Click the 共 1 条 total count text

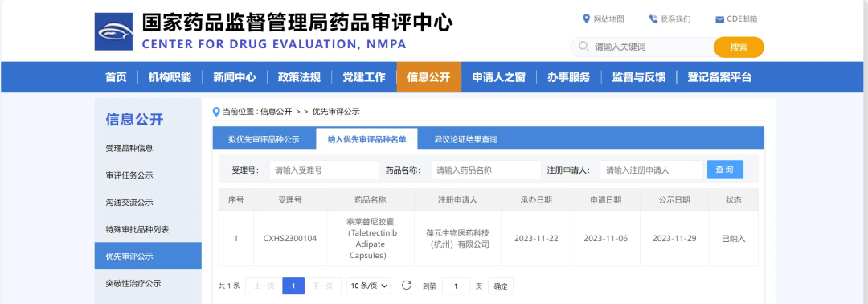coord(229,286)
